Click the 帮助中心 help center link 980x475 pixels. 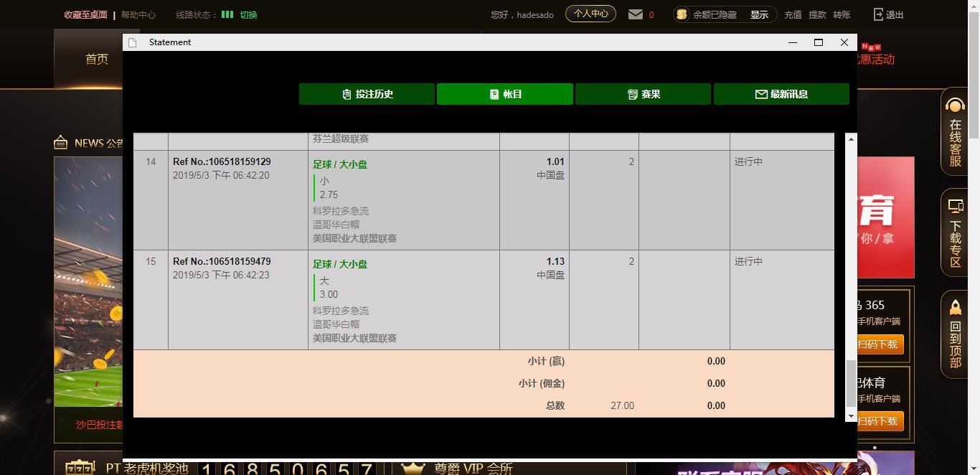138,14
